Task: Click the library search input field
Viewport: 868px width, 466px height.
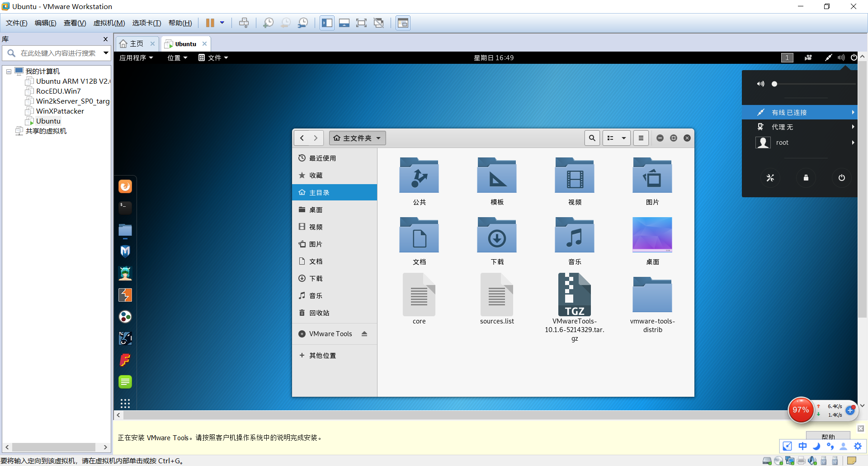Action: pos(54,53)
